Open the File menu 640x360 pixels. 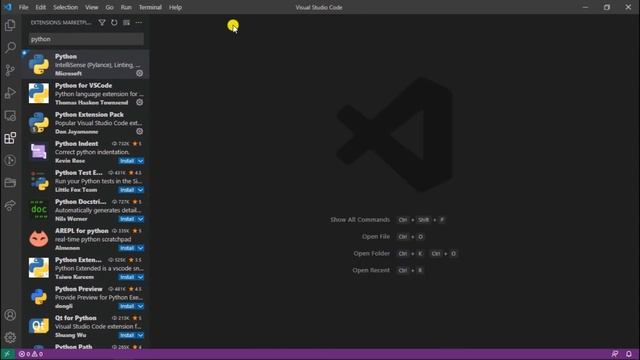(24, 7)
